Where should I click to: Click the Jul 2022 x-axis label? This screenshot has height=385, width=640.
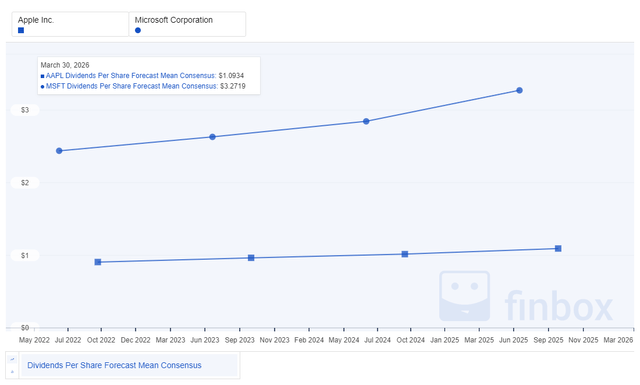[68, 340]
